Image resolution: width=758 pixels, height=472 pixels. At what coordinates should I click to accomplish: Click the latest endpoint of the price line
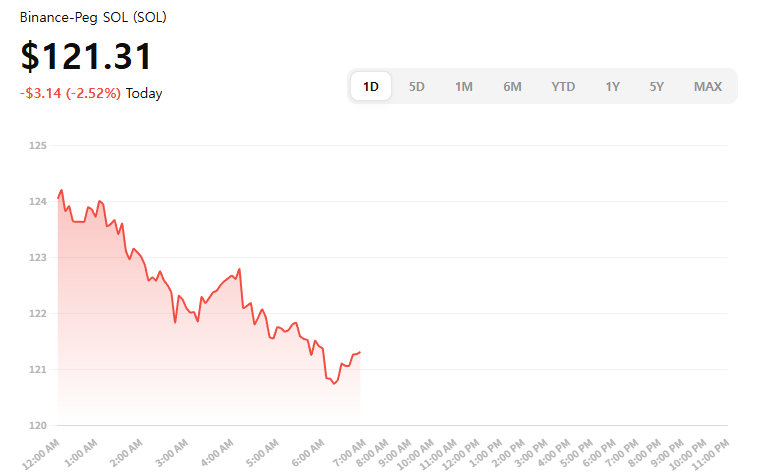(359, 352)
